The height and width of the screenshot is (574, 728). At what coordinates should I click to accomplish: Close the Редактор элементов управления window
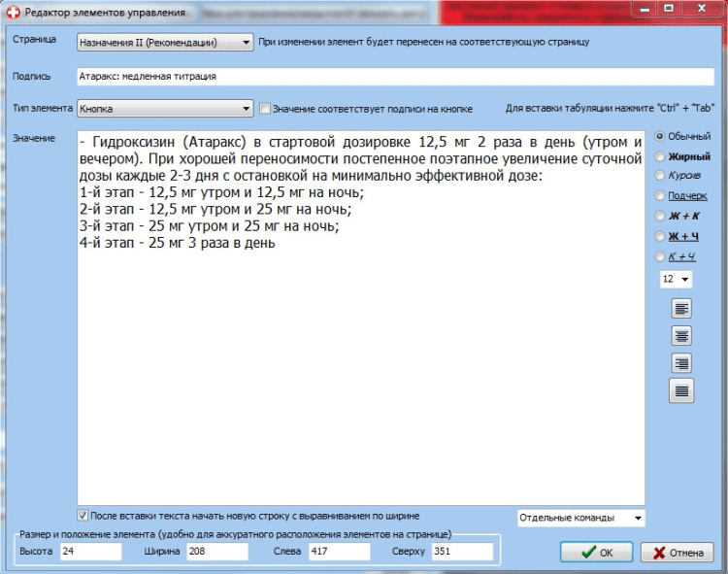click(x=702, y=9)
